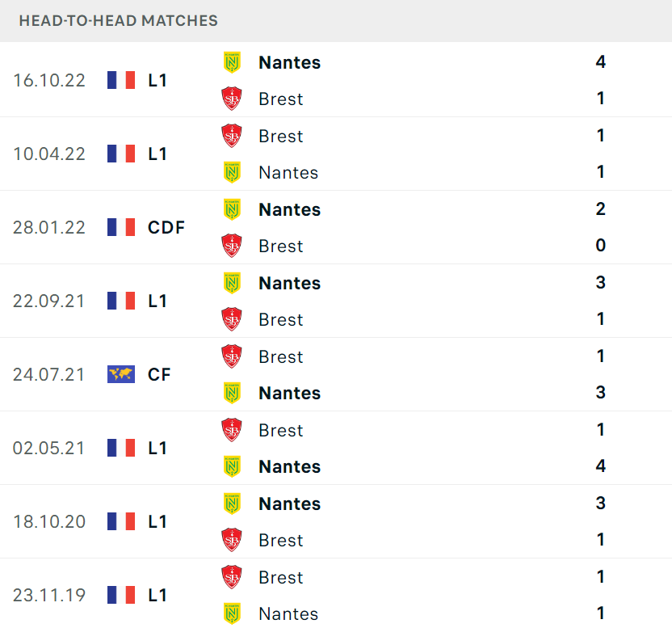Image resolution: width=672 pixels, height=628 pixels.
Task: Click L1 label on 22.09.21 row
Action: tap(157, 301)
